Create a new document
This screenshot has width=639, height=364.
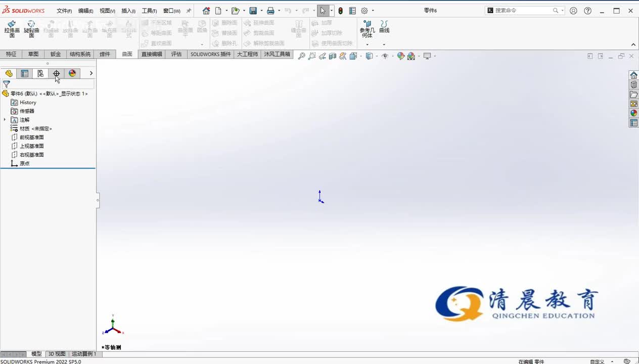coord(218,11)
